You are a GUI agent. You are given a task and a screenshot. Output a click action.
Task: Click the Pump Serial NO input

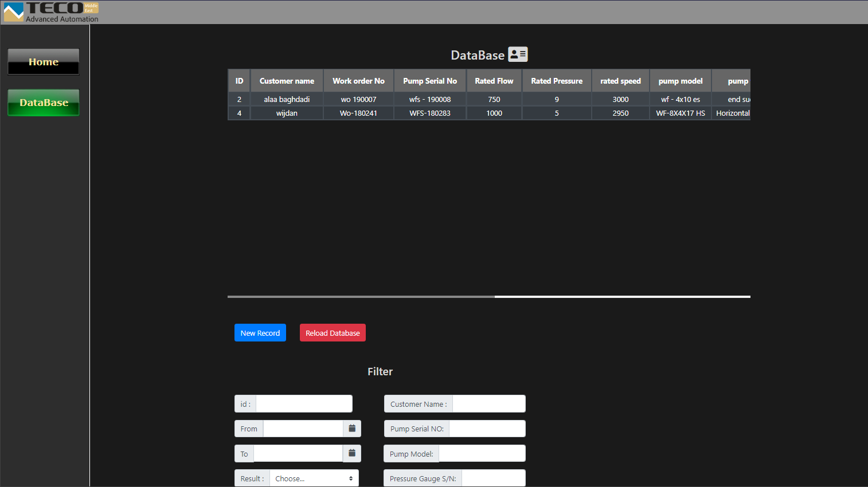pyautogui.click(x=487, y=429)
